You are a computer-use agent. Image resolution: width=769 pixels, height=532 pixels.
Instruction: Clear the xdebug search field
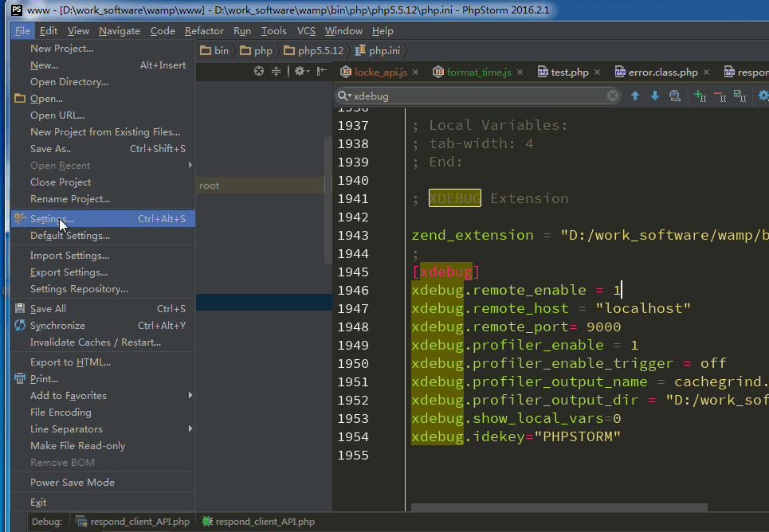pyautogui.click(x=612, y=96)
